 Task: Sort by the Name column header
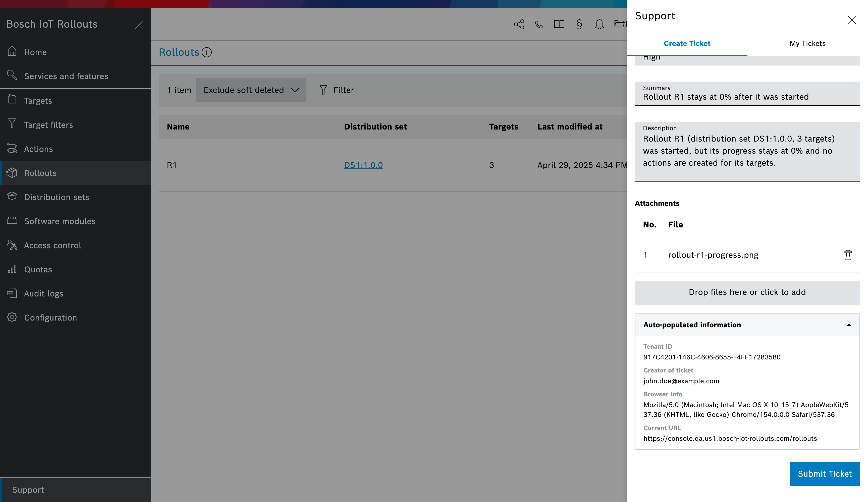click(x=178, y=127)
